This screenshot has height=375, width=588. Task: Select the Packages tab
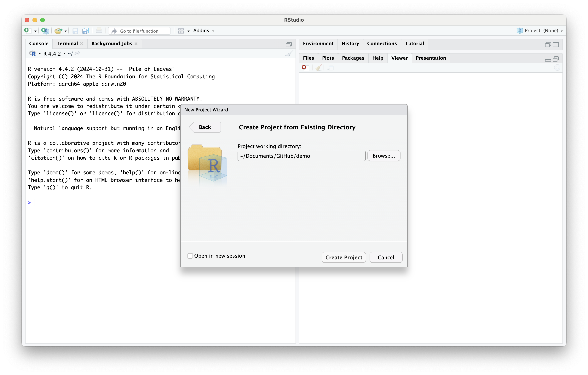click(x=353, y=58)
